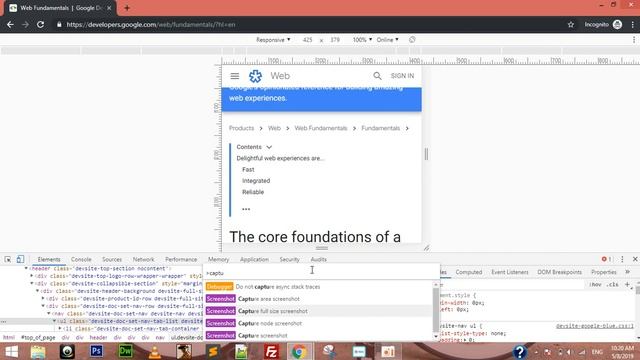Open Online throttling dropdown
The image size is (640, 360).
coord(387,40)
